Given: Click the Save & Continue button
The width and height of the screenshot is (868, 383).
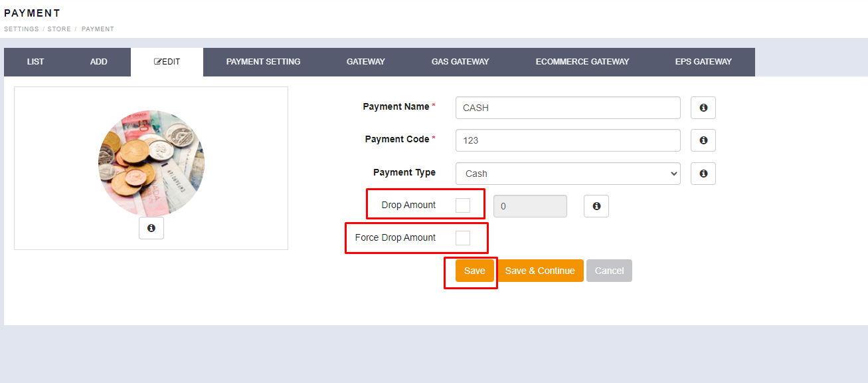Looking at the screenshot, I should coord(540,271).
